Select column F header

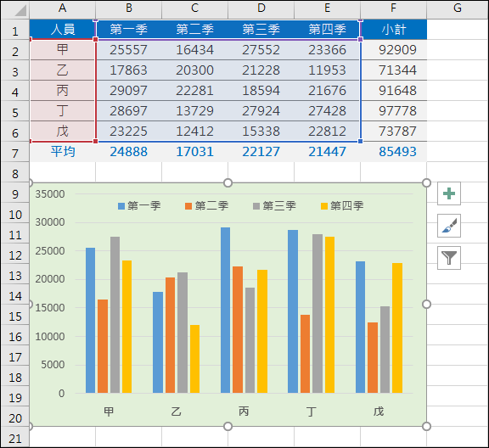point(394,8)
